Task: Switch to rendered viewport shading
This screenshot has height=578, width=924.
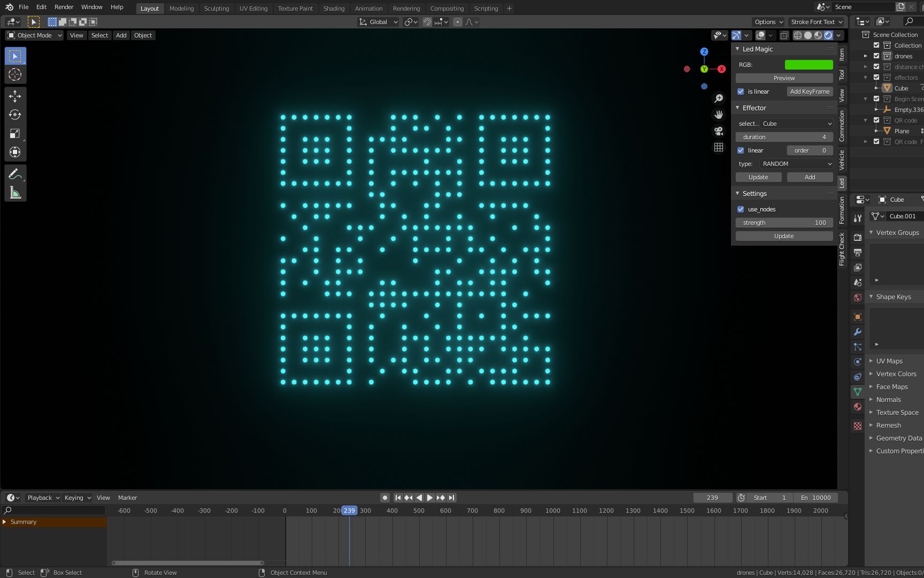Action: pos(828,35)
